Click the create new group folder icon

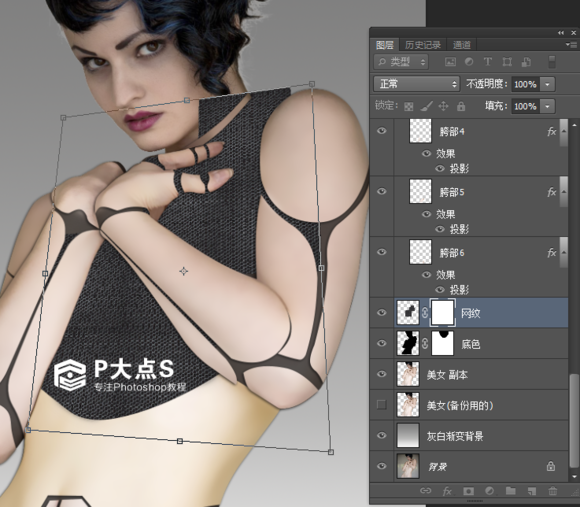click(510, 491)
